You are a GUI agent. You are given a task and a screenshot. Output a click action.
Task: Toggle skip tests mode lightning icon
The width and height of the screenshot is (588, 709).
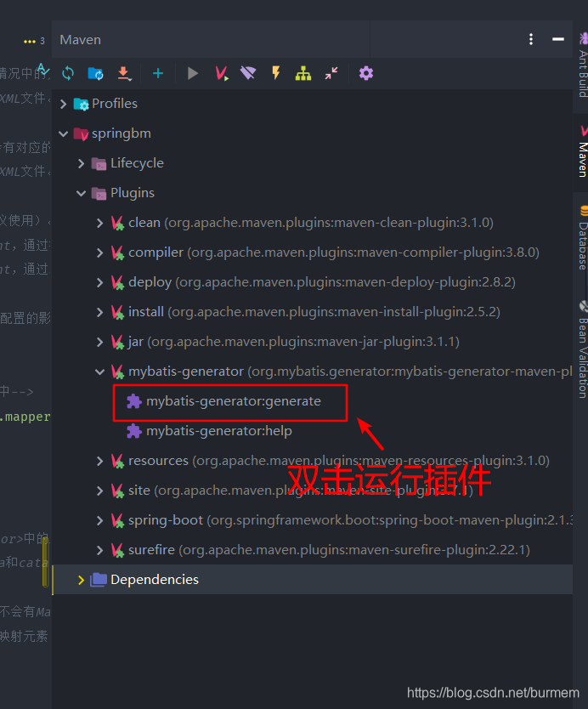pyautogui.click(x=275, y=73)
